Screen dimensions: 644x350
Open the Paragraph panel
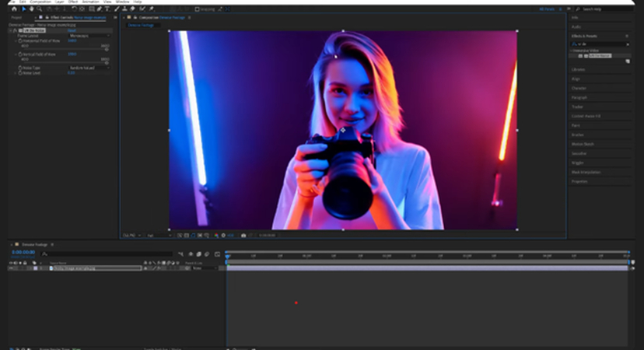point(579,98)
